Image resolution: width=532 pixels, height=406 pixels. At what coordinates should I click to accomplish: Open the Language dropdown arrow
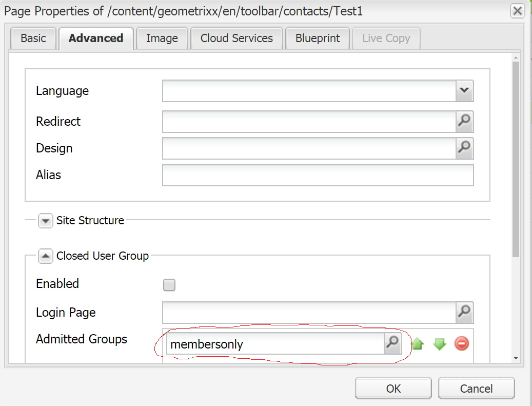pyautogui.click(x=464, y=91)
